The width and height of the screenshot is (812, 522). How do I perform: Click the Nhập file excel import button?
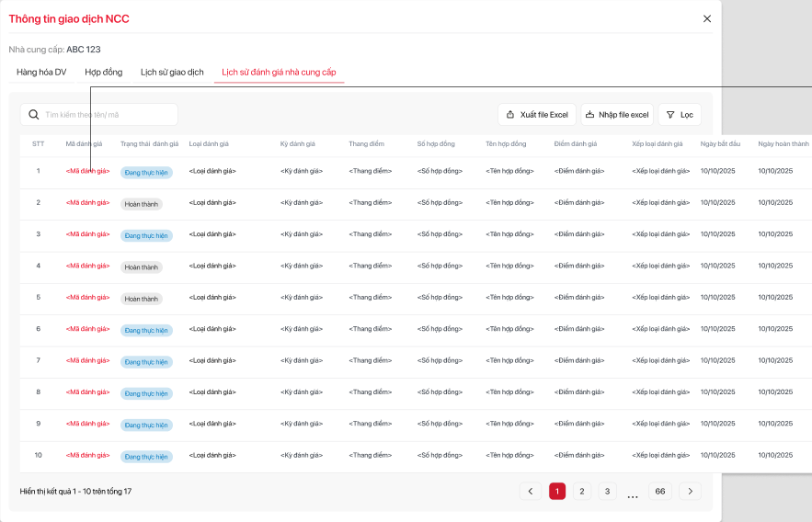pyautogui.click(x=617, y=115)
